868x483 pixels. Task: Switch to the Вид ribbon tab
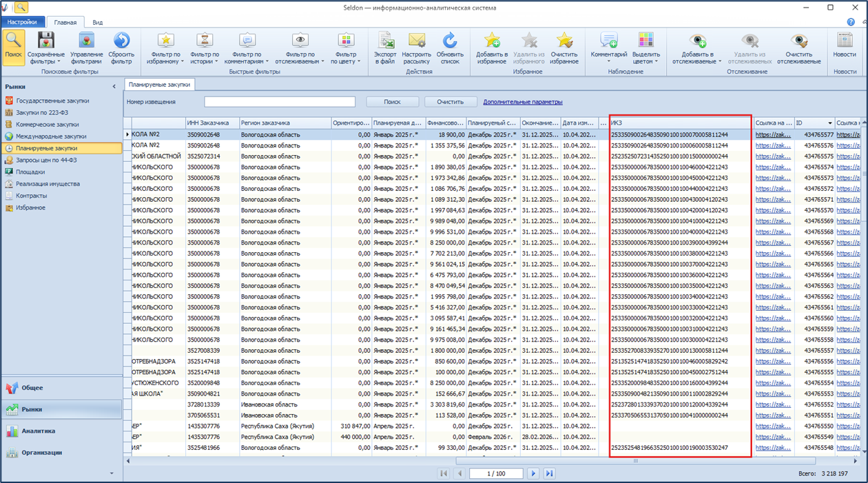point(98,22)
